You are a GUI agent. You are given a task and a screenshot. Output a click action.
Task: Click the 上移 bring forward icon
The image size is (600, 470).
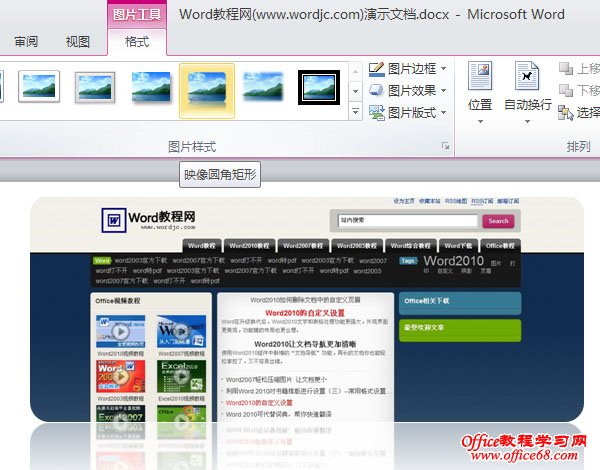coord(566,69)
